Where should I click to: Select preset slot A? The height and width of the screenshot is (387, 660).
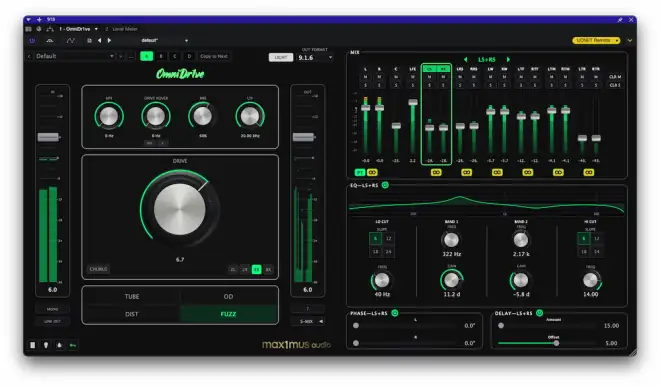click(146, 56)
